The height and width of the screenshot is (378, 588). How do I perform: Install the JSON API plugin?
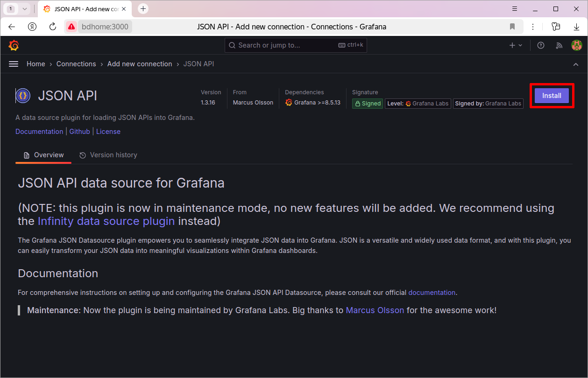(552, 95)
